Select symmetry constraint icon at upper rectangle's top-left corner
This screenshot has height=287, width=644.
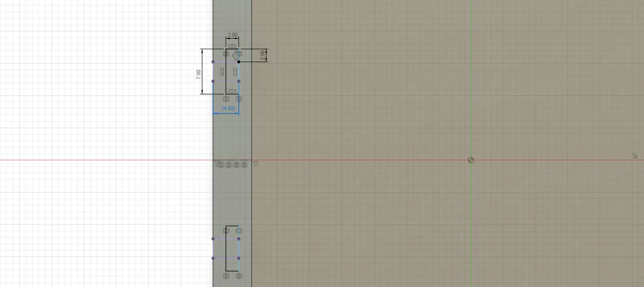[226, 54]
